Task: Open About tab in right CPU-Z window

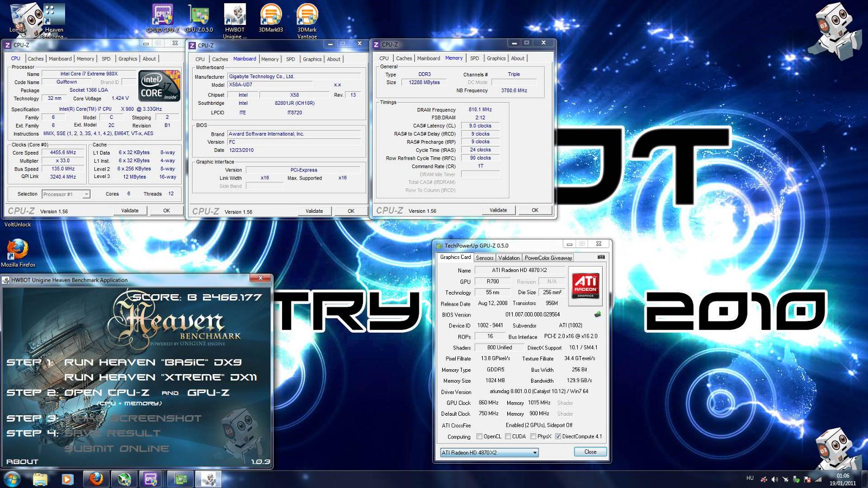Action: [518, 58]
